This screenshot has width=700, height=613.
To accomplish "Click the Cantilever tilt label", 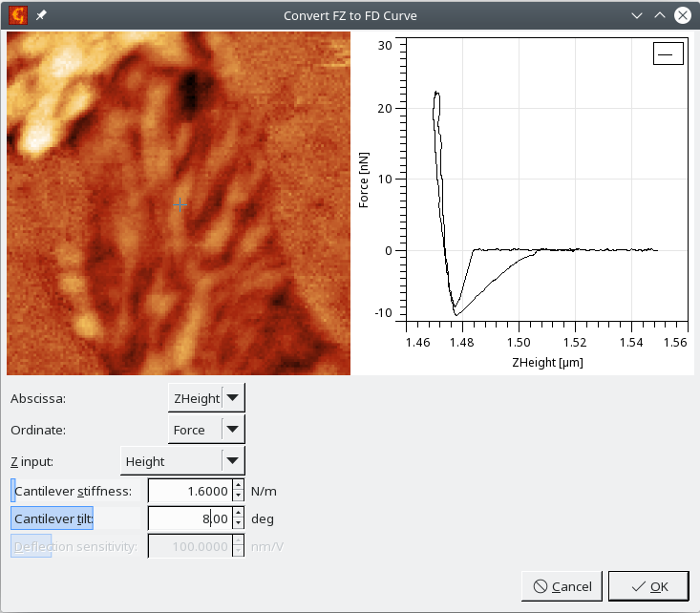I will tap(53, 518).
